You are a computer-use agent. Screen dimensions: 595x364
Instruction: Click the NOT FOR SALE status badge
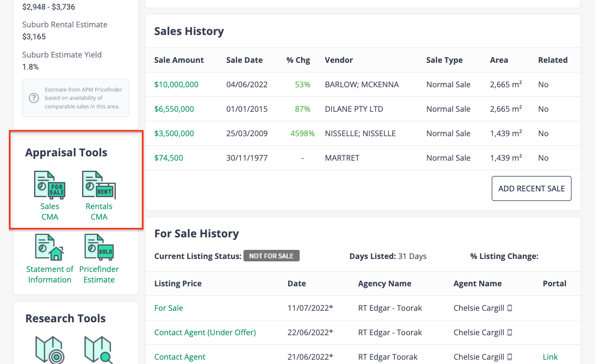pyautogui.click(x=271, y=256)
